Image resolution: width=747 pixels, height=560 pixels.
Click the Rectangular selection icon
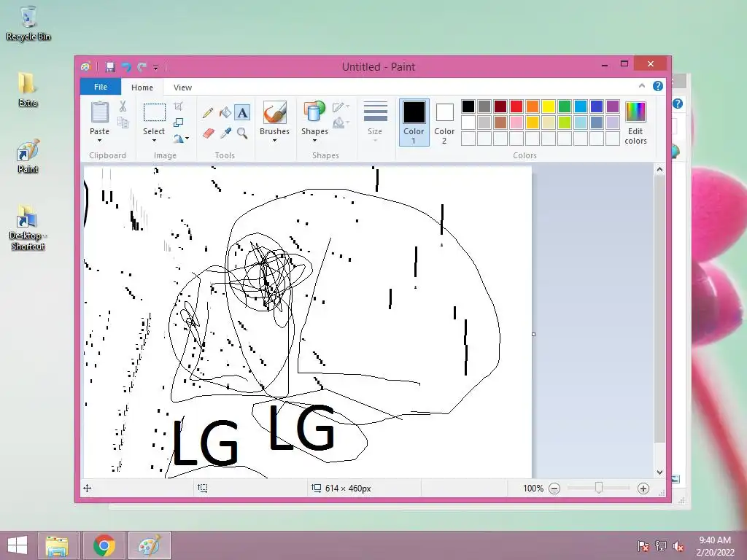[x=155, y=113]
